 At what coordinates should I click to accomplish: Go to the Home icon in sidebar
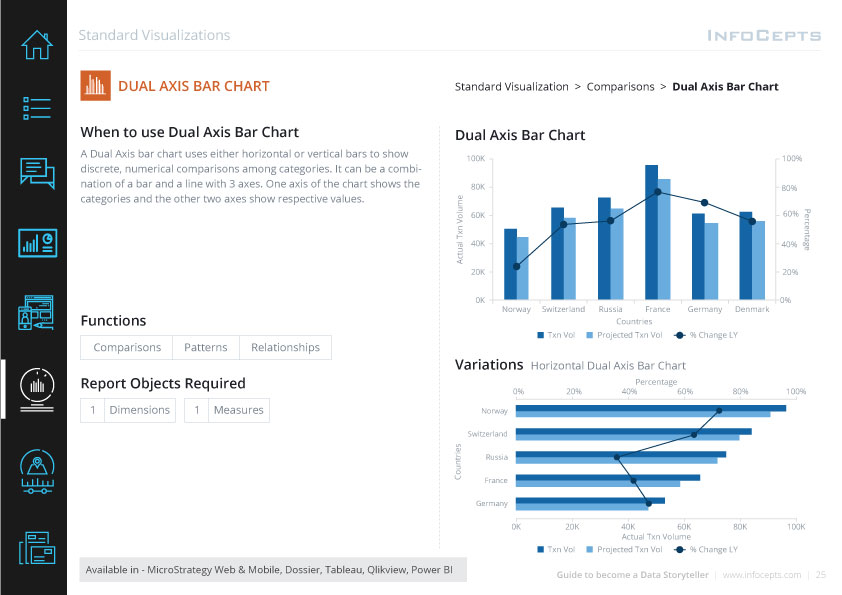pos(37,45)
